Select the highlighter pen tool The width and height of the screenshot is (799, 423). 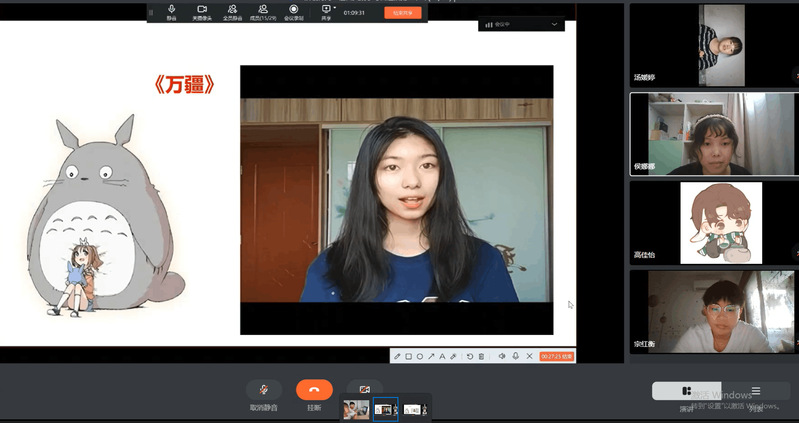pos(453,356)
